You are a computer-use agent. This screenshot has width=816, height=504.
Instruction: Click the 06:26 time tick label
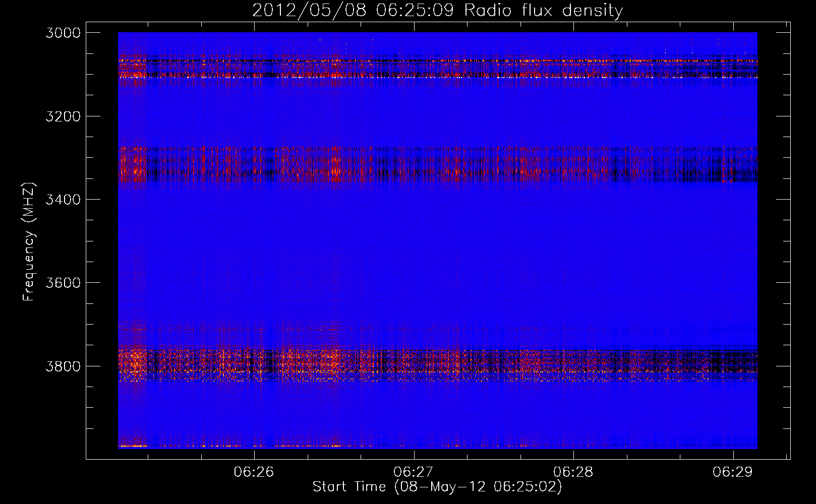coord(254,472)
